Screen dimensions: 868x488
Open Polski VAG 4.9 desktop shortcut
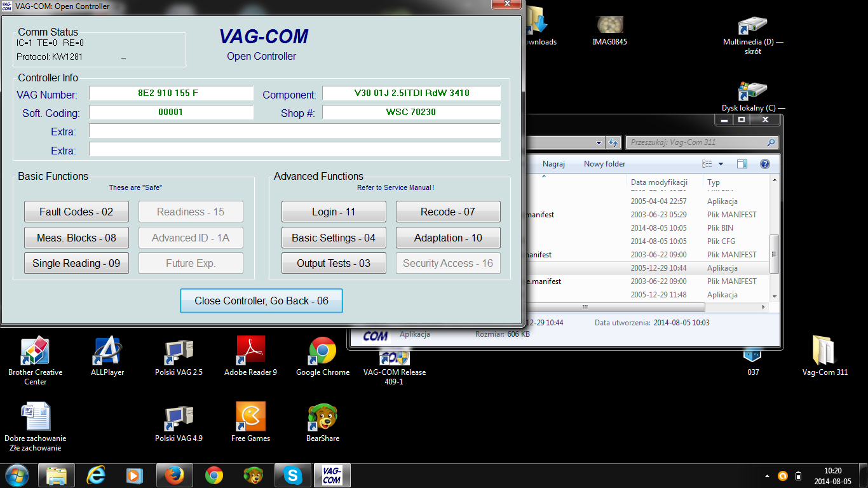tap(179, 422)
